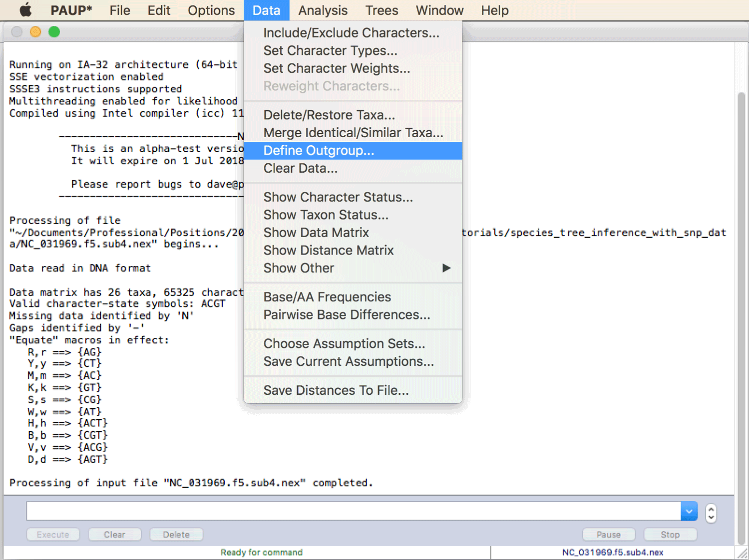This screenshot has height=560, width=749.
Task: Close the open Data menu
Action: point(266,10)
